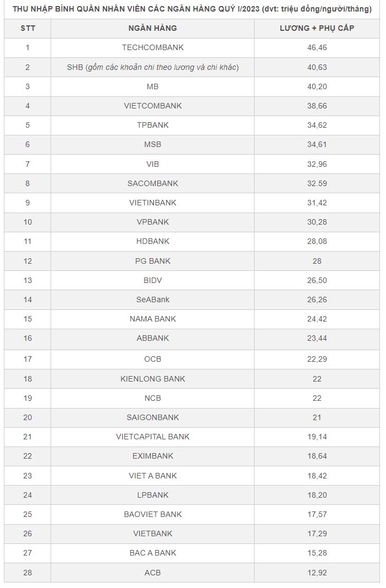Click the MB bank cell
Image resolution: width=386 pixels, height=588 pixels.
[152, 86]
